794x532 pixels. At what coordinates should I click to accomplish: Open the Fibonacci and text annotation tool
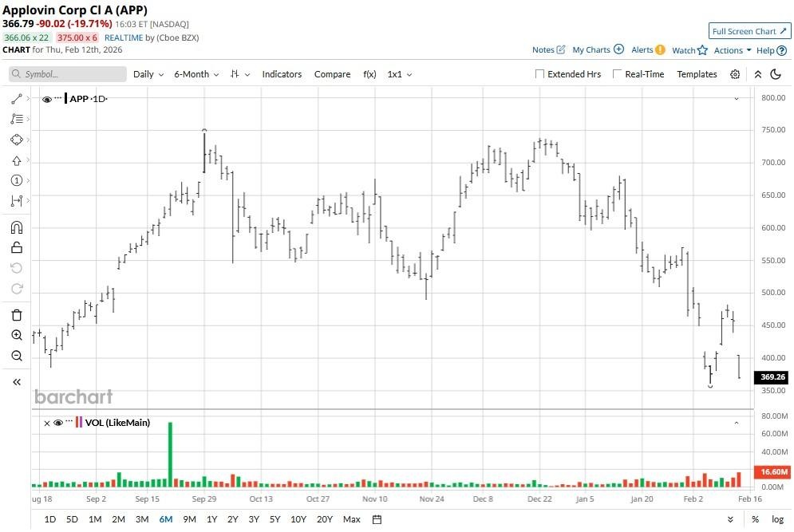click(16, 119)
